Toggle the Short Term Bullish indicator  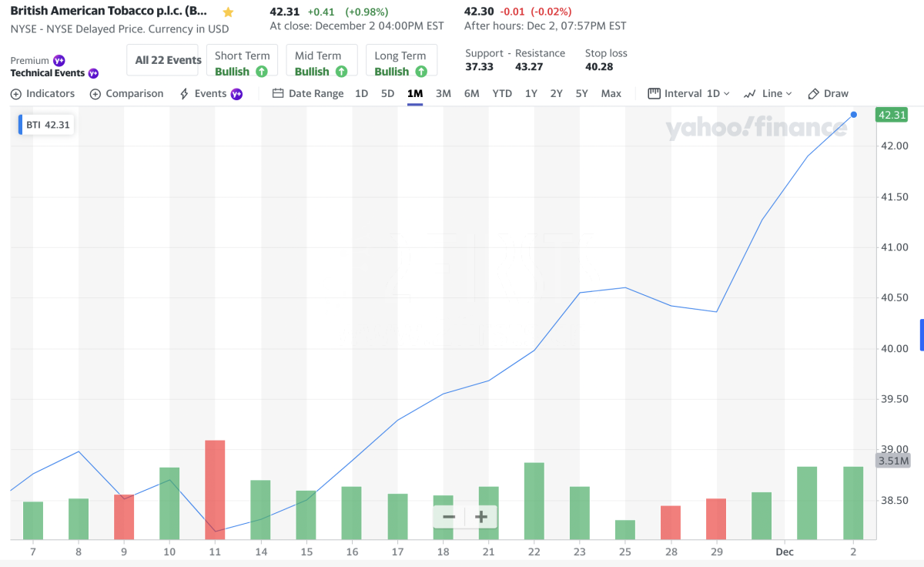pyautogui.click(x=242, y=63)
